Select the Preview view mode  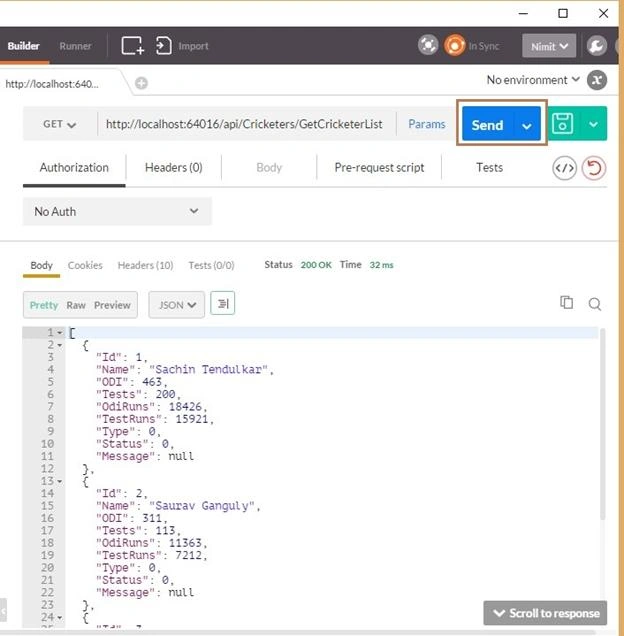112,305
